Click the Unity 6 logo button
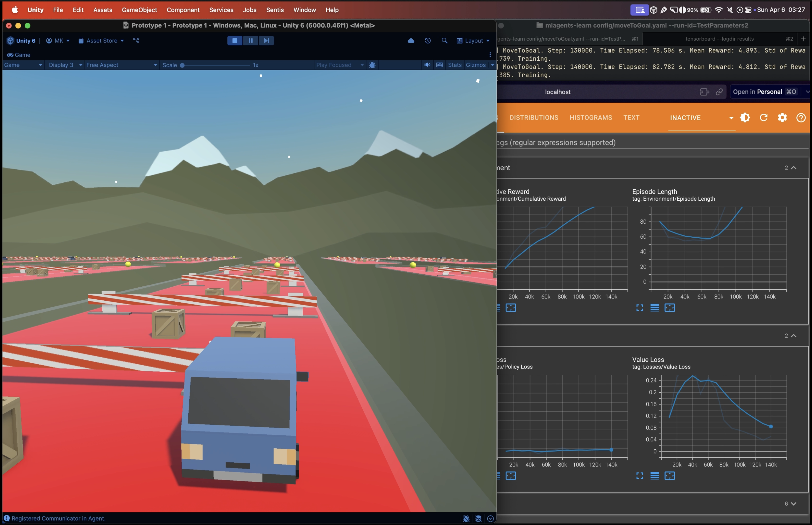This screenshot has height=525, width=812. pos(21,41)
